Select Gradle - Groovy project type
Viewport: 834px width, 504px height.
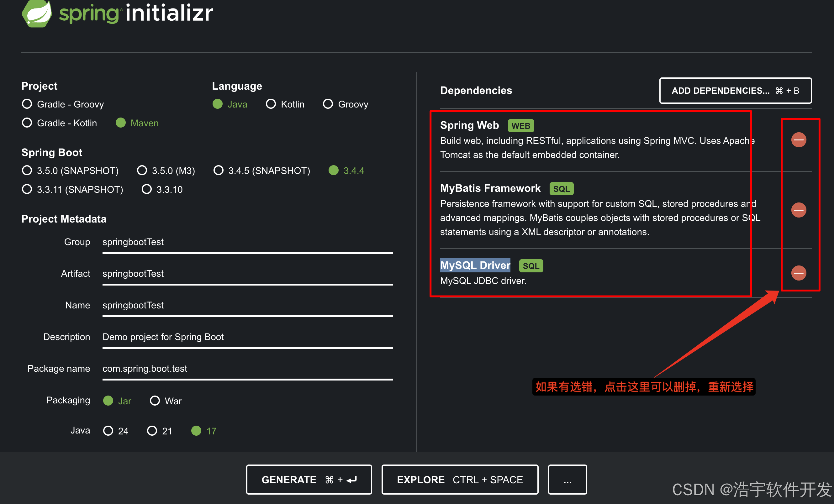pos(27,104)
